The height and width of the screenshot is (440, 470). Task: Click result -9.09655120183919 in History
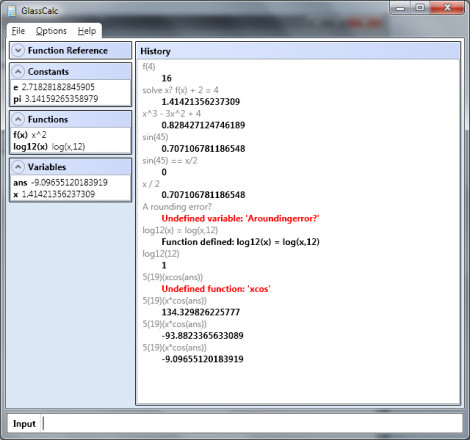point(202,359)
